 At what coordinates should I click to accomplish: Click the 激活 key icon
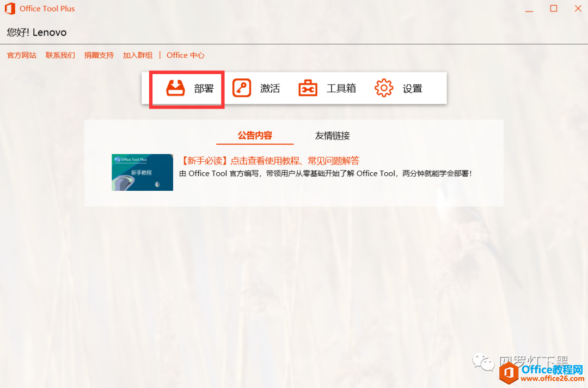point(242,88)
